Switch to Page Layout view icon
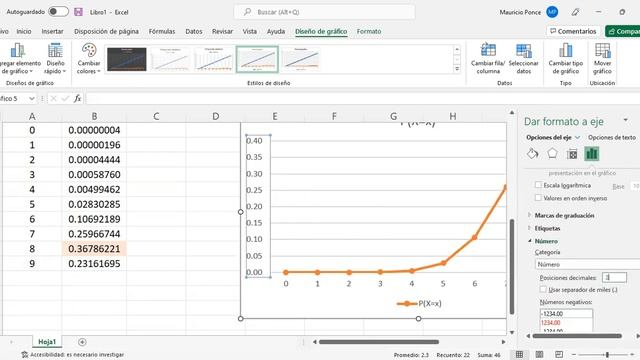Screen dimensions: 640x360 pos(539,355)
